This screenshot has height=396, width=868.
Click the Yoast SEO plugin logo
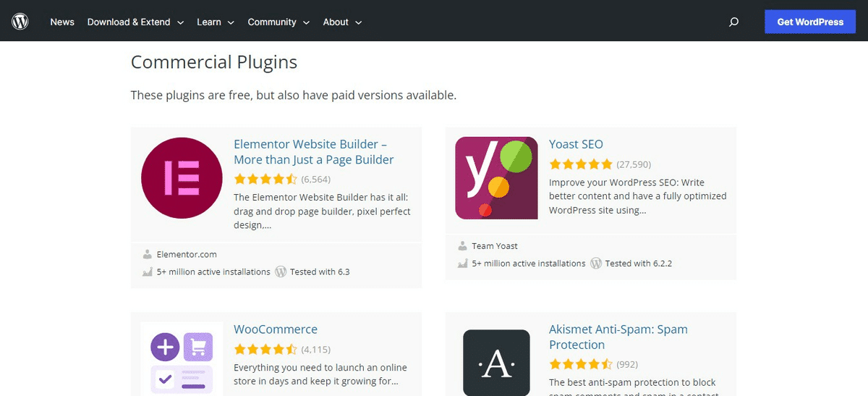(496, 178)
